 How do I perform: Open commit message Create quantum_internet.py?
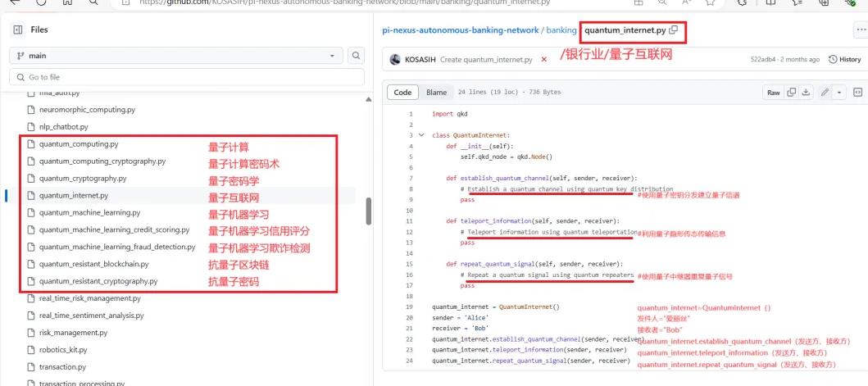point(486,59)
